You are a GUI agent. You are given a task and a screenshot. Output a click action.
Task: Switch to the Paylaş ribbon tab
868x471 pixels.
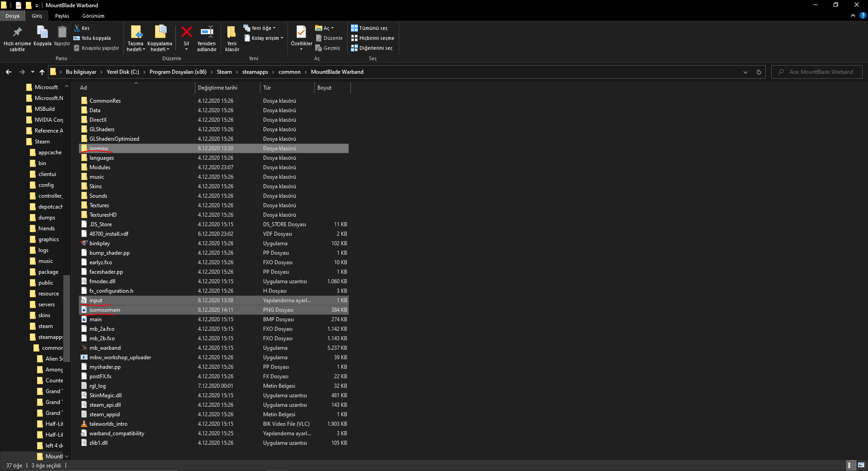62,16
